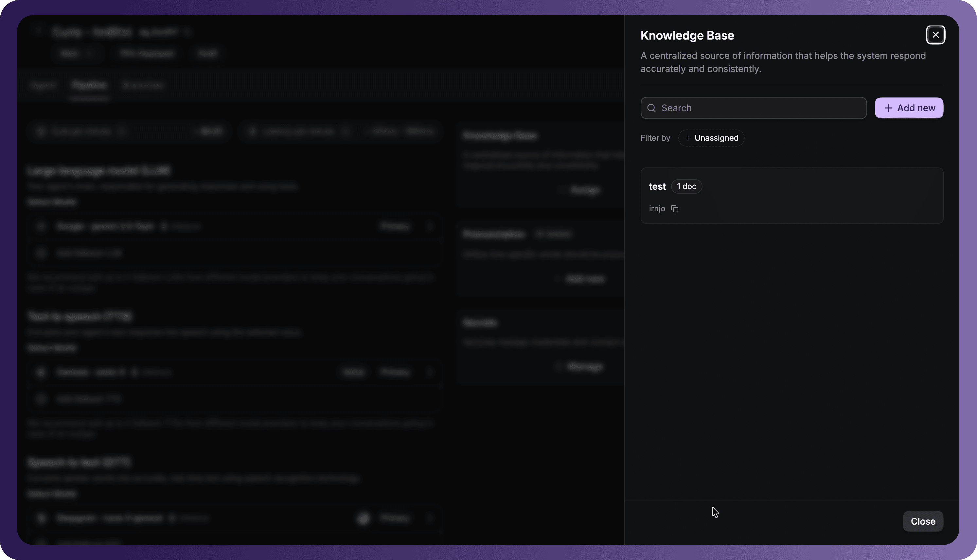Click the Knowledge Base heading
Viewport: 977px width, 560px height.
(x=687, y=35)
